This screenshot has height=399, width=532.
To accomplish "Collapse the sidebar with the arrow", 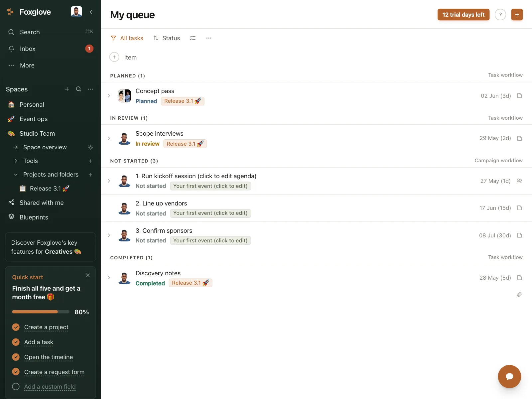I will pos(91,12).
